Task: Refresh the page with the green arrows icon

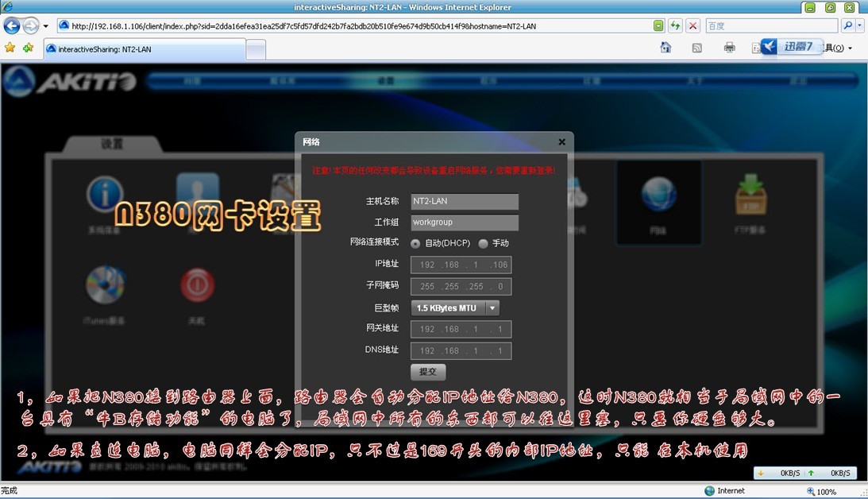Action: coord(675,25)
